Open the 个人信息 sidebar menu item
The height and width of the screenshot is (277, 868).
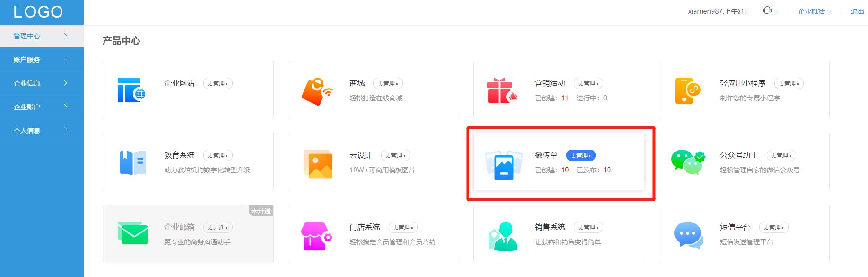(42, 131)
